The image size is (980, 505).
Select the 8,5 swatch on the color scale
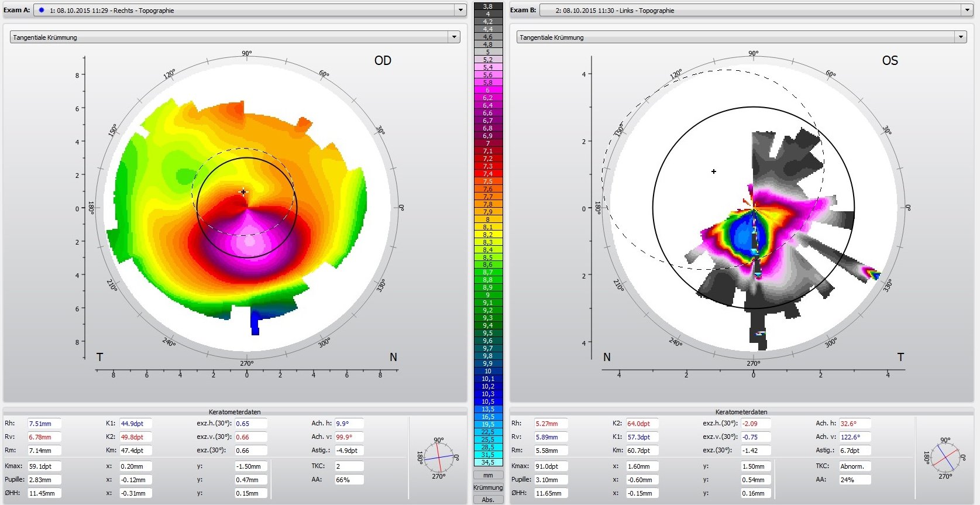click(488, 257)
